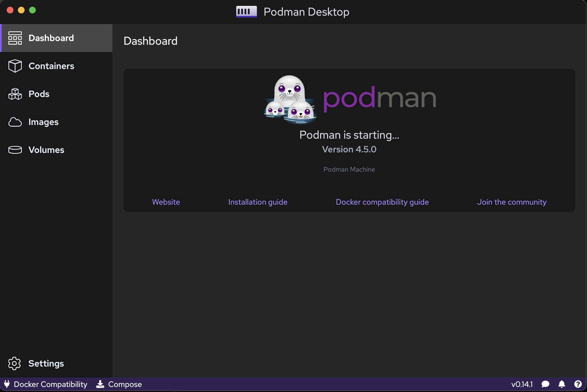The image size is (587, 392).
Task: Open the feedback chat bubble icon
Action: click(545, 384)
